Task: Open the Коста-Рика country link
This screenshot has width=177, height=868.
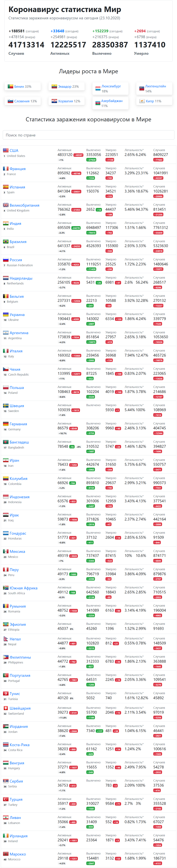Action: [x=20, y=745]
